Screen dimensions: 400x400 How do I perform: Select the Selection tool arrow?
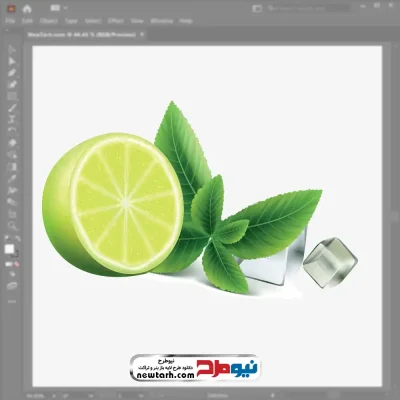(x=12, y=49)
